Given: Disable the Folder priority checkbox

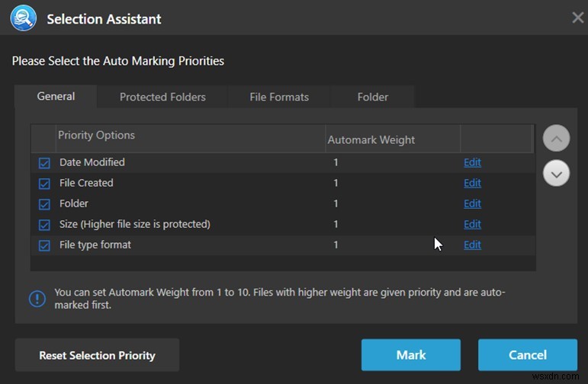Looking at the screenshot, I should click(44, 204).
